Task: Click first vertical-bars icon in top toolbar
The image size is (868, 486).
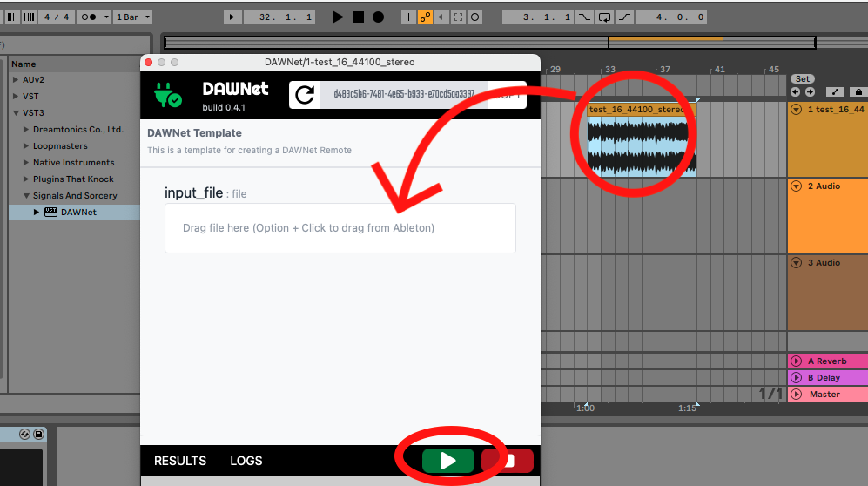Action: click(x=12, y=17)
